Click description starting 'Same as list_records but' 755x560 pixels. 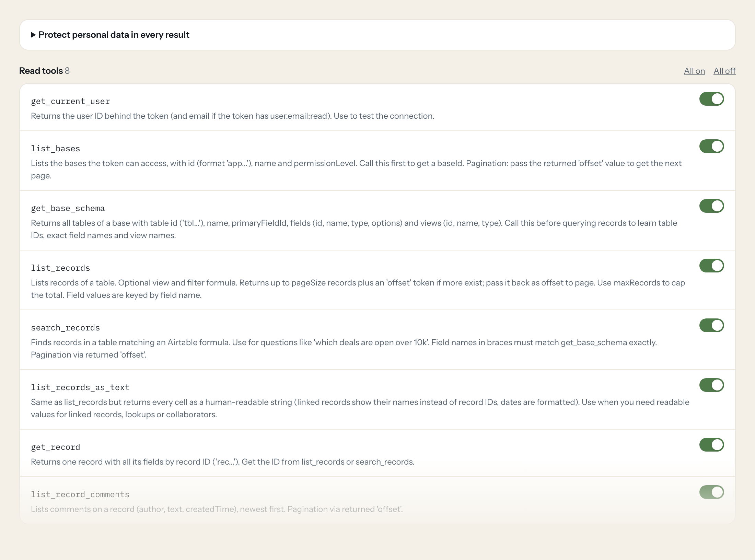(360, 408)
